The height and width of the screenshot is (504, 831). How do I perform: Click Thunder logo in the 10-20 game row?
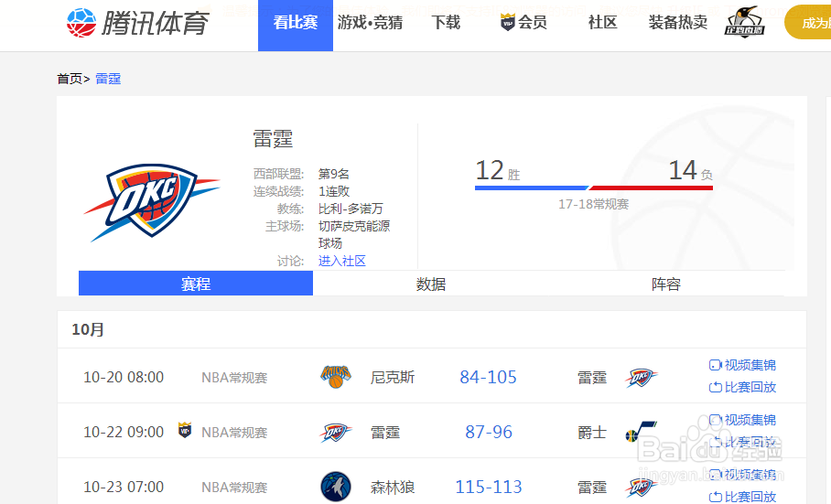[x=641, y=378]
